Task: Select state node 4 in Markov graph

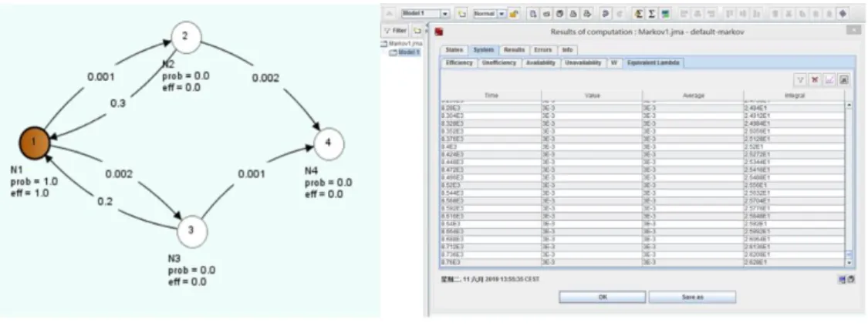Action: click(329, 143)
